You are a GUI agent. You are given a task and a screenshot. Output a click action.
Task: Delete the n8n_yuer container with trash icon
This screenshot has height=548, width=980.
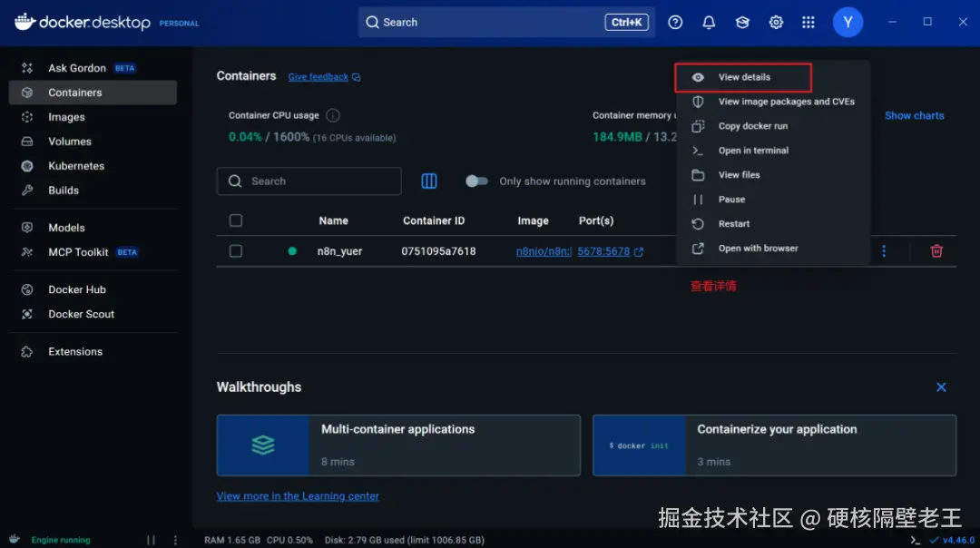pos(936,251)
